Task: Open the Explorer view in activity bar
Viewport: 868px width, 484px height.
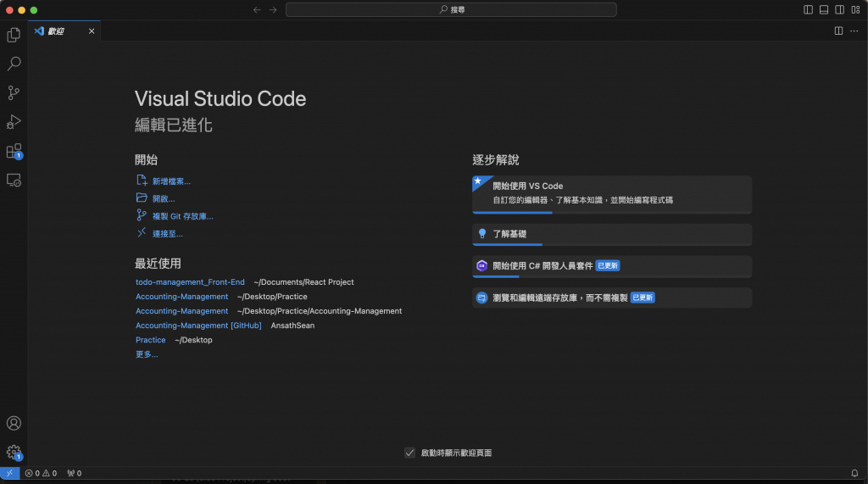Action: 14,35
